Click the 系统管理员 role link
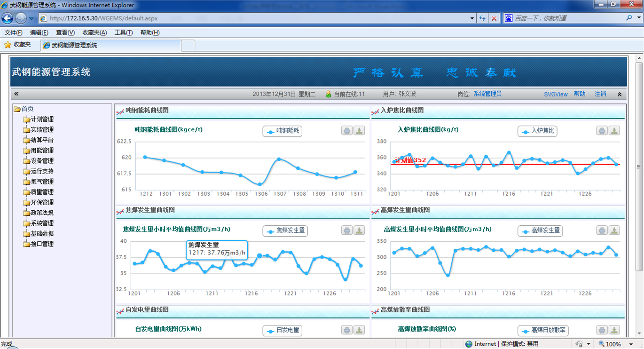The image size is (644, 349). (487, 94)
